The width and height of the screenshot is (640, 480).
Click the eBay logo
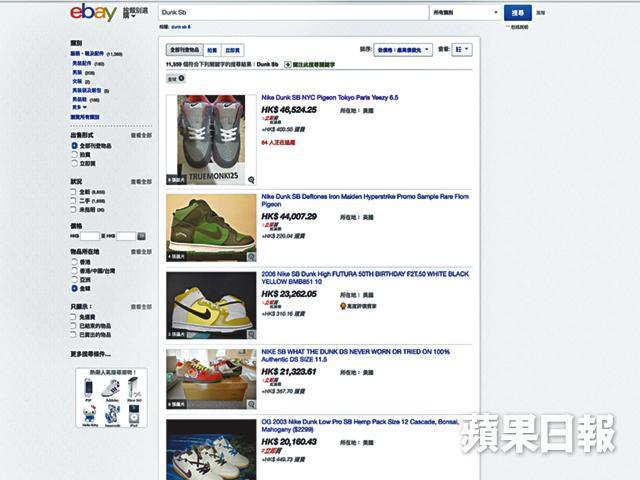(93, 12)
